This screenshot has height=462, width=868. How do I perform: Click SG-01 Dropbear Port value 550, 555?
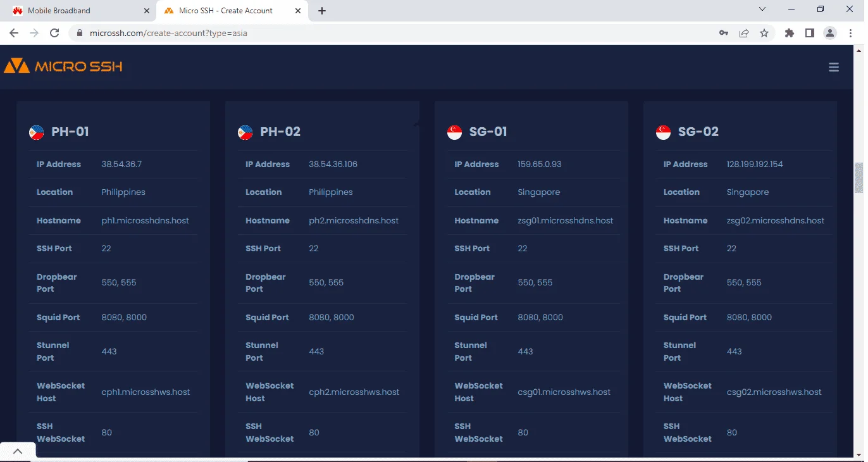click(x=536, y=283)
